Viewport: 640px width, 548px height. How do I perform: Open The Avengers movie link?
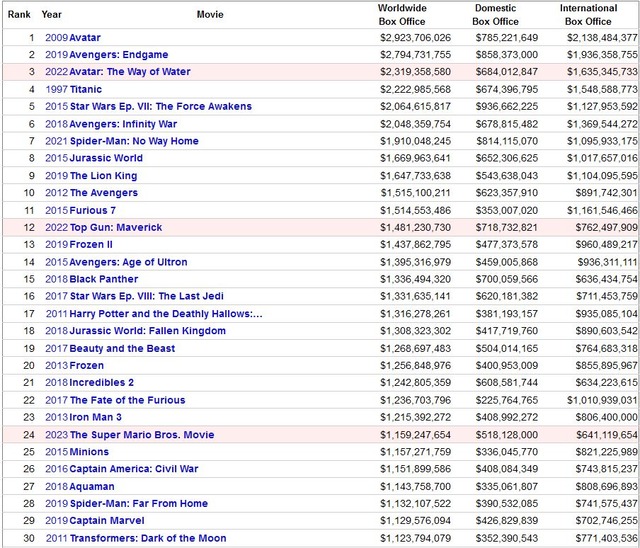point(104,193)
